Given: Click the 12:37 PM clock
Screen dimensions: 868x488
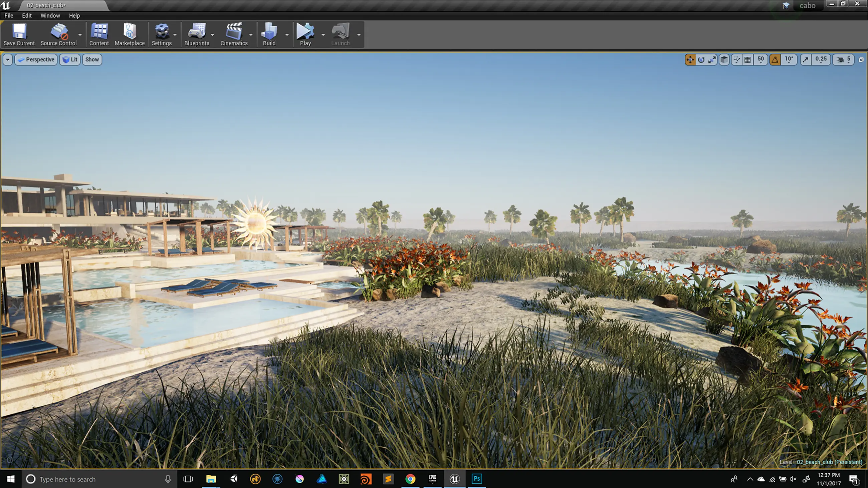Looking at the screenshot, I should click(829, 475).
